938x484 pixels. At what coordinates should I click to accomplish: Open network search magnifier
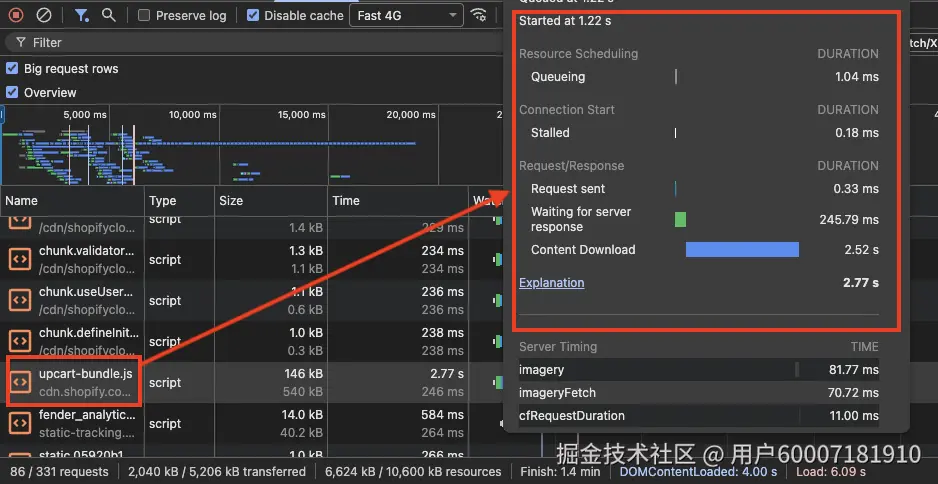click(x=109, y=15)
